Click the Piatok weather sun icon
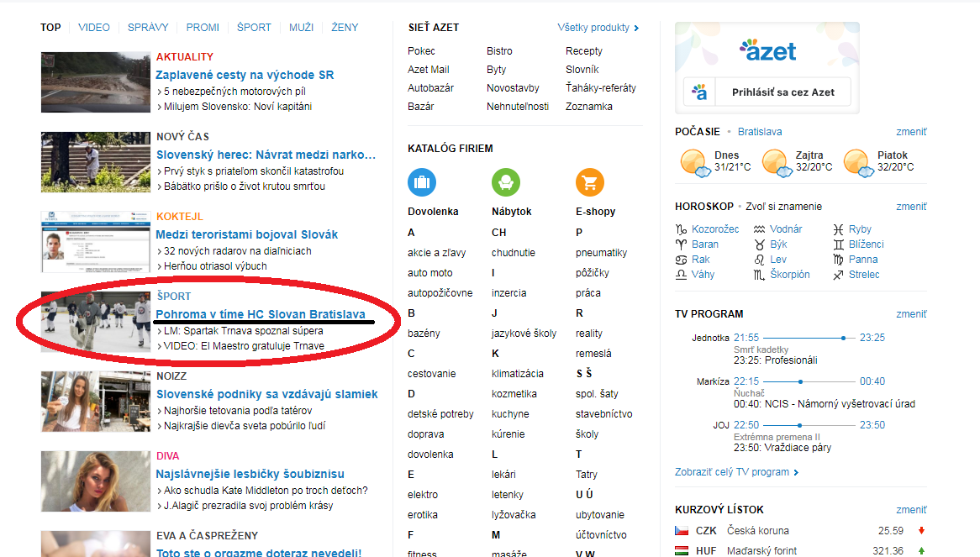This screenshot has width=980, height=557. 858,163
